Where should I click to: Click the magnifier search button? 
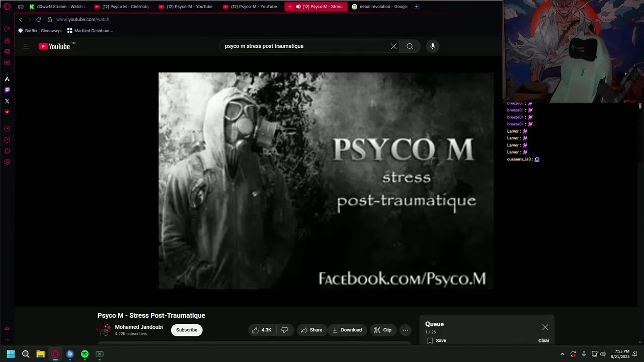[x=410, y=46]
